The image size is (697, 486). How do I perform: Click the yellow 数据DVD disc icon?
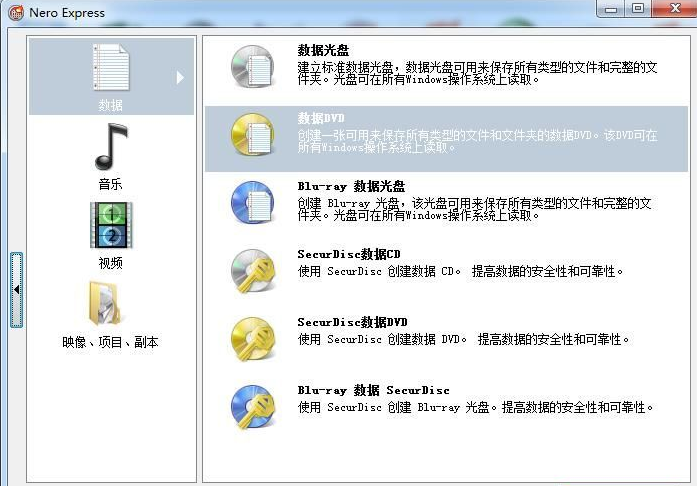pyautogui.click(x=252, y=135)
